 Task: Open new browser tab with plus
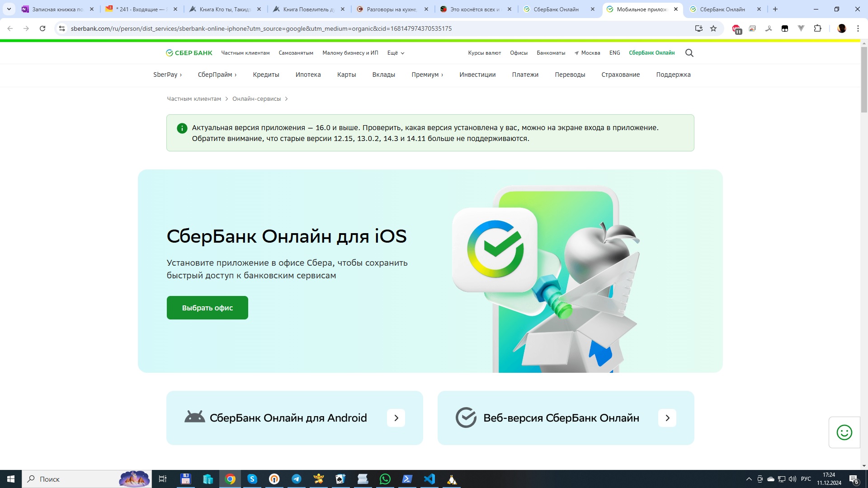775,9
